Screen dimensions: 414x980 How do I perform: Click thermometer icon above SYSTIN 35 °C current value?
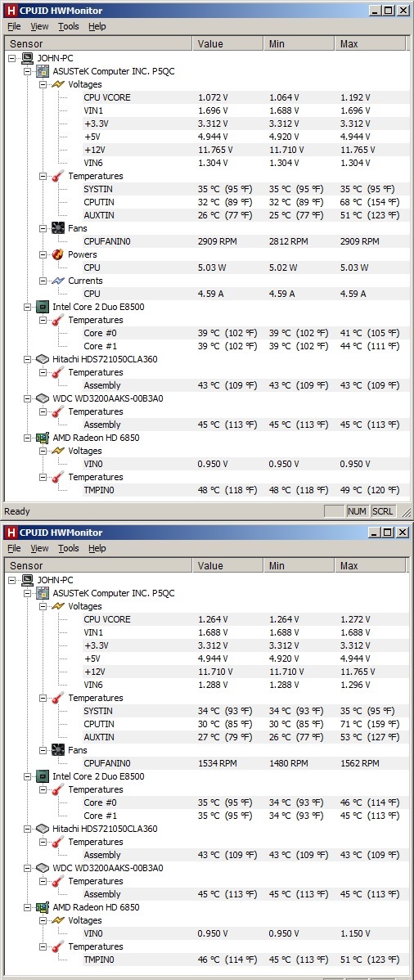coord(58,176)
